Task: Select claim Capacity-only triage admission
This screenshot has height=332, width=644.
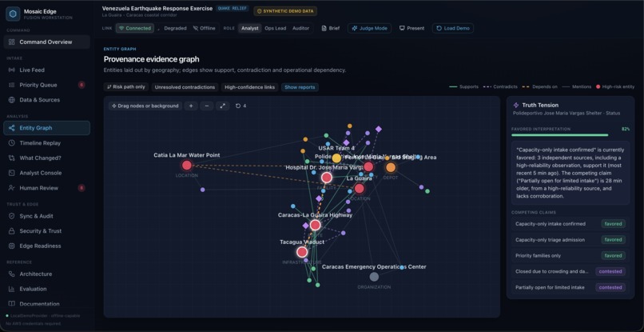Action: pyautogui.click(x=570, y=239)
